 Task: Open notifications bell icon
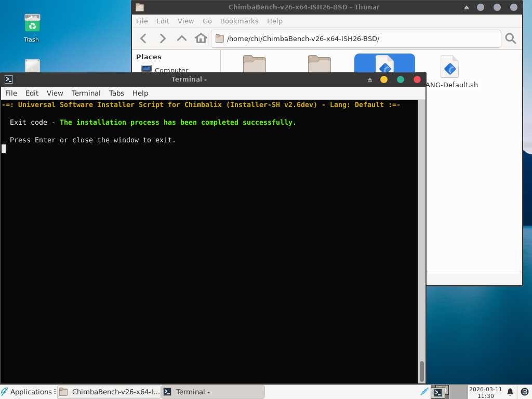[510, 392]
